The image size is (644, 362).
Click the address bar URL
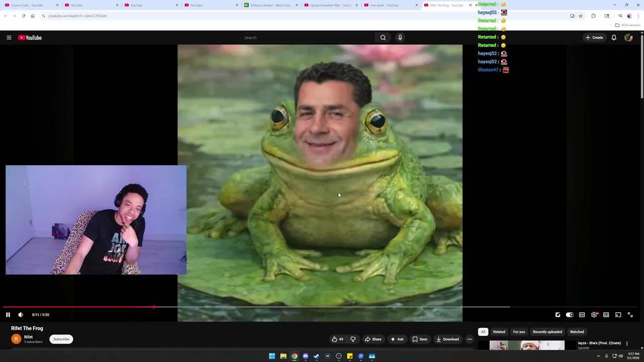click(77, 16)
